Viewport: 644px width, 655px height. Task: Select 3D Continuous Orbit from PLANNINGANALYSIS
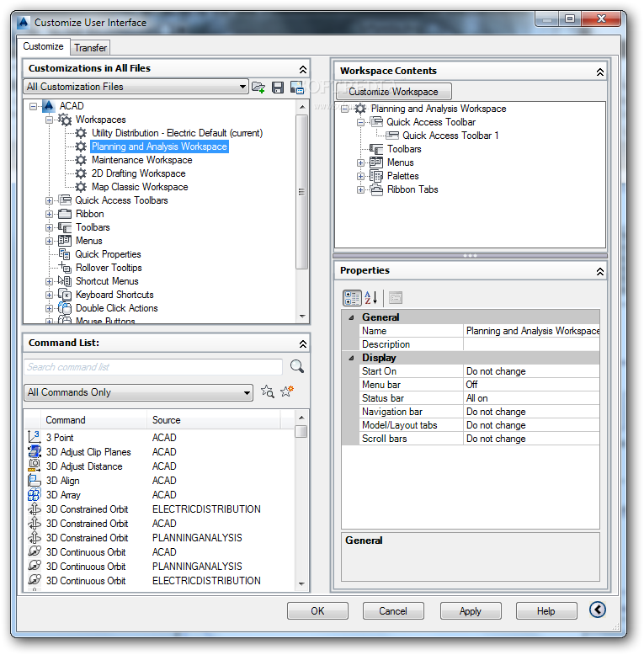[x=144, y=567]
